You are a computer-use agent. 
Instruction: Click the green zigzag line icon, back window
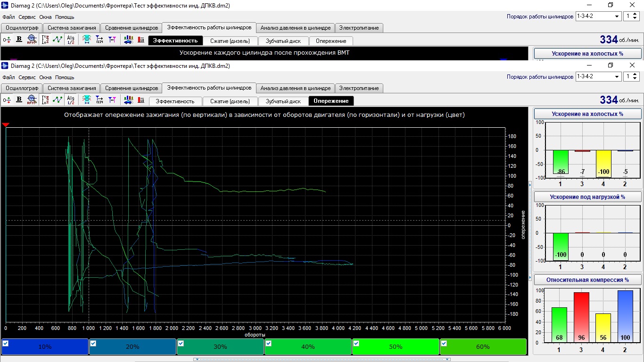coord(58,40)
